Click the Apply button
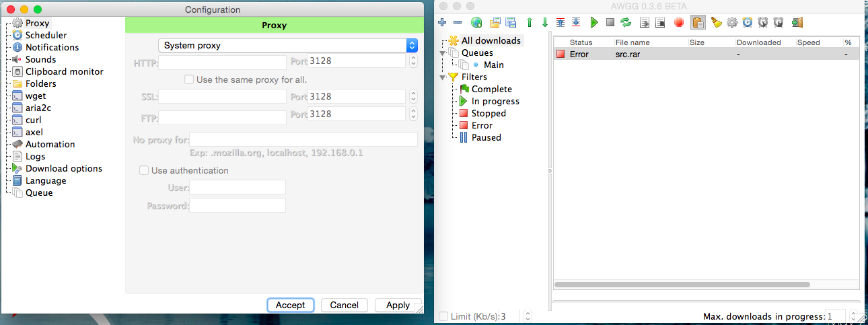 tap(398, 305)
